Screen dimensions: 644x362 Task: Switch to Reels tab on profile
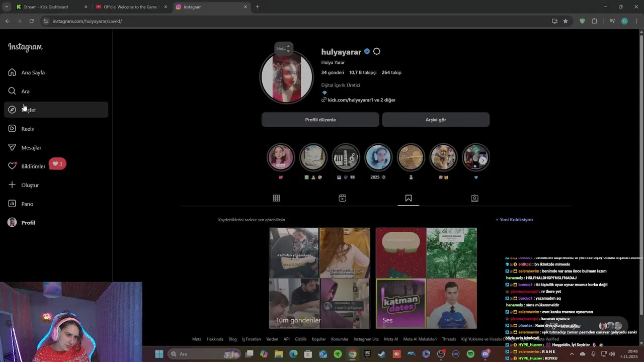[342, 198]
